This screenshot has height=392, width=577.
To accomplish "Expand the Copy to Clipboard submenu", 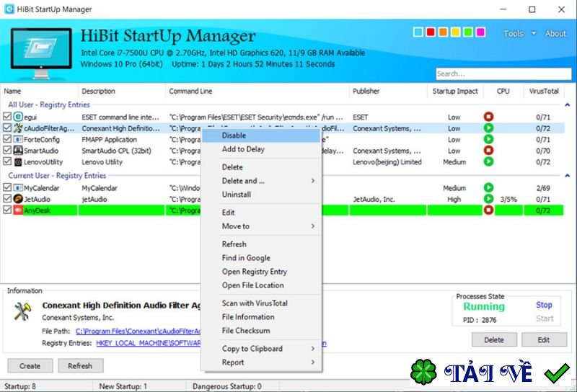I will (x=261, y=349).
